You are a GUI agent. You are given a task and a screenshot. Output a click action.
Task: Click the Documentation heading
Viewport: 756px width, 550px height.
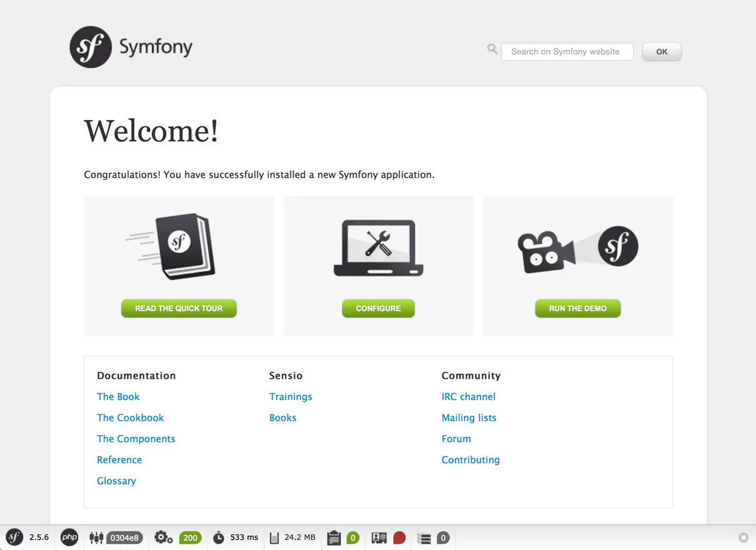pyautogui.click(x=136, y=376)
